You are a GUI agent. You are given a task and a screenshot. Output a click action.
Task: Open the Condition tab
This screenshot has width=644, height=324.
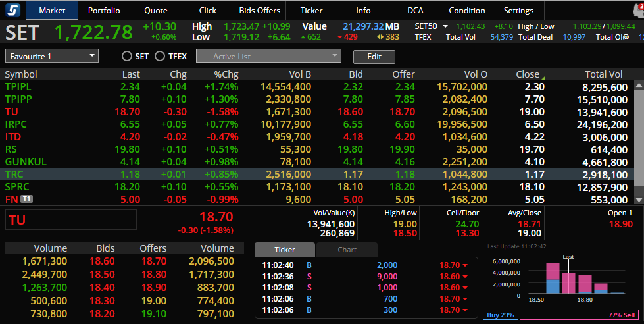(x=467, y=11)
